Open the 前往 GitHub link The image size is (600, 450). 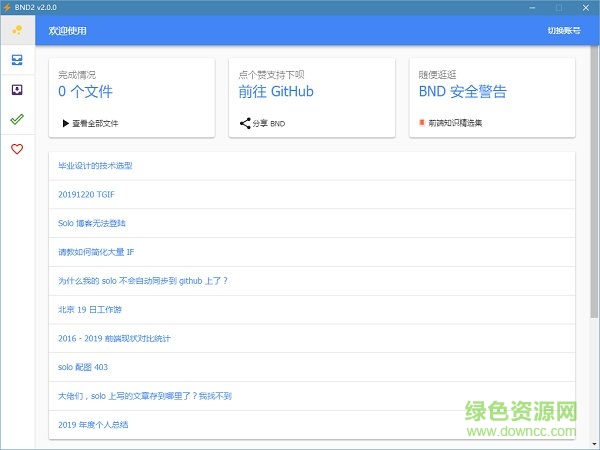point(276,92)
